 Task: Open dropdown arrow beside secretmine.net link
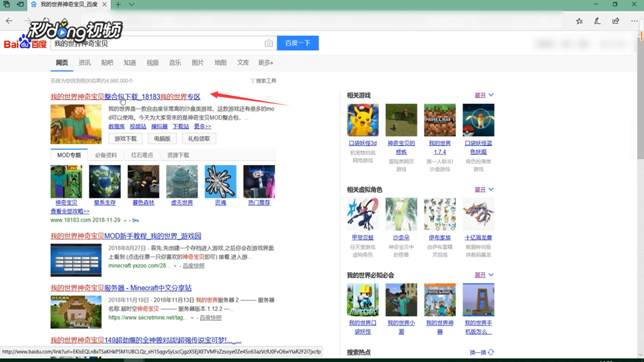(192, 318)
